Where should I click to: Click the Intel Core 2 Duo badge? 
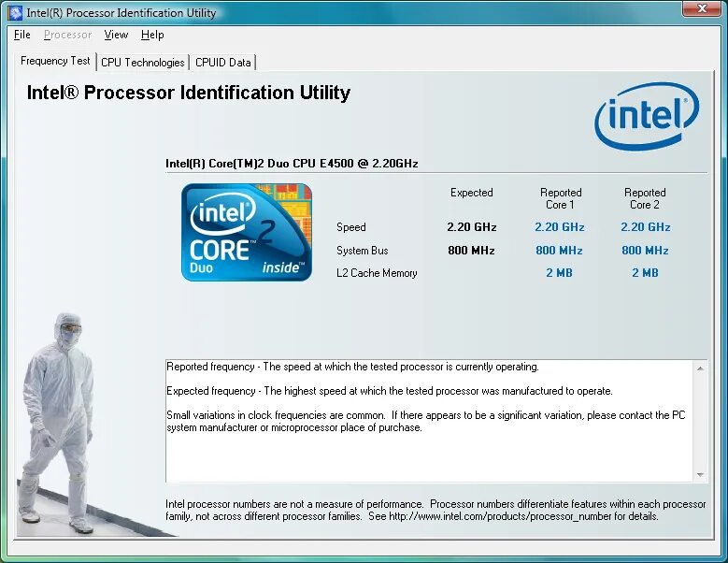pos(247,232)
